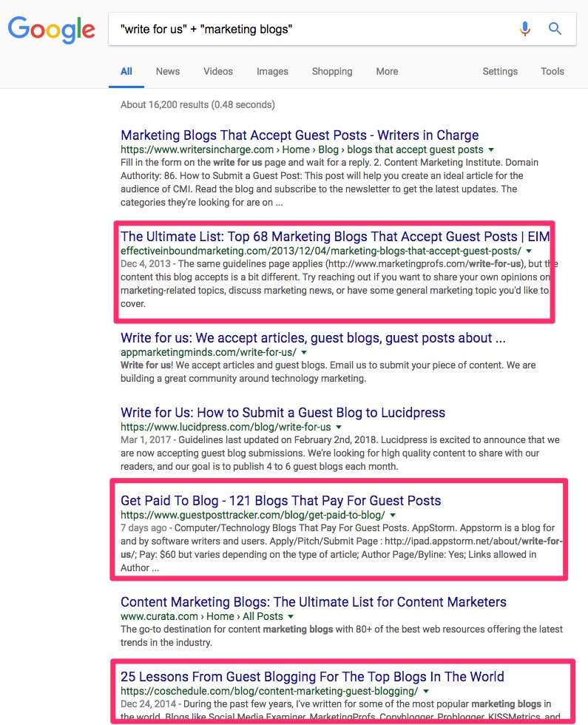Expand dropdown arrow beside effectiveinboundmarketing.com URL
588x725 pixels.
[x=529, y=251]
